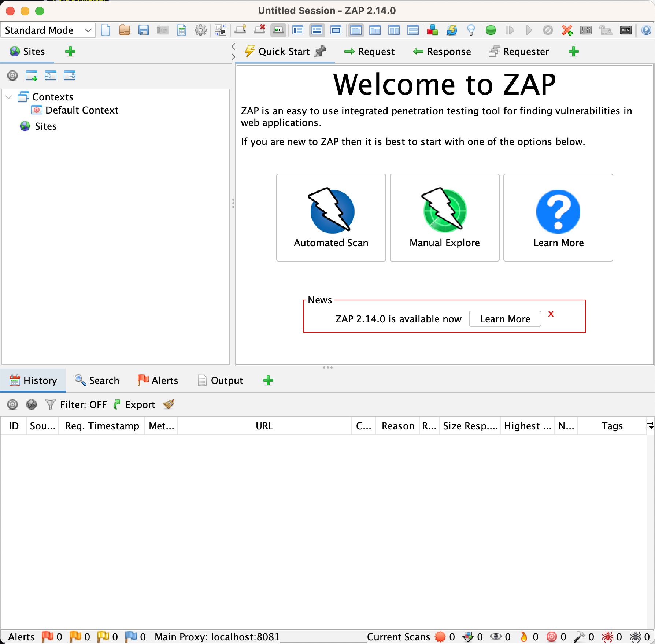Clear the History panel with the broom icon
Screen dimensions: 655x644
pos(168,404)
